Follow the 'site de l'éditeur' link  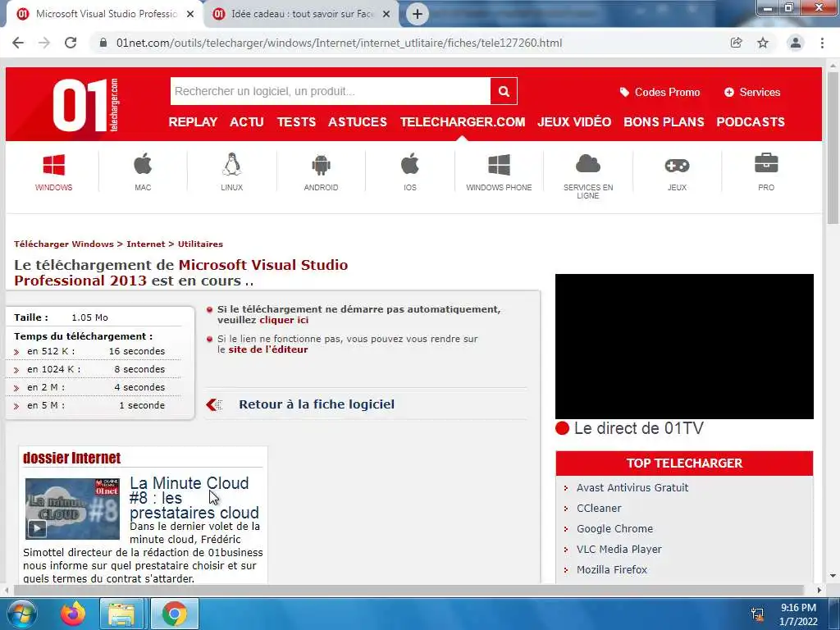[268, 349]
